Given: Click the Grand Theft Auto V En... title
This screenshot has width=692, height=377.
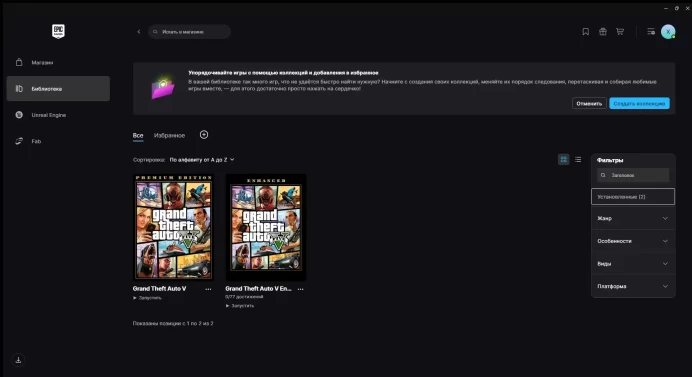Looking at the screenshot, I should (258, 289).
